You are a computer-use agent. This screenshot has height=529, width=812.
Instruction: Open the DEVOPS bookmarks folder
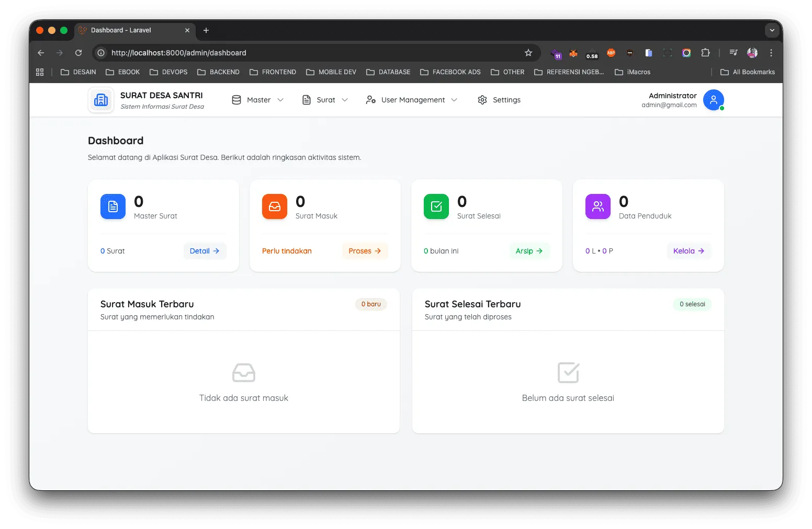168,72
